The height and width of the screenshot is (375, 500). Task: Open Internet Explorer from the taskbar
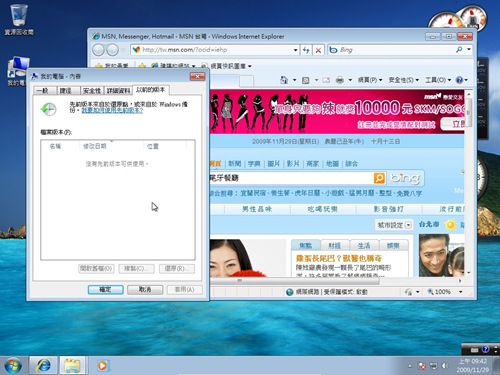[44, 365]
